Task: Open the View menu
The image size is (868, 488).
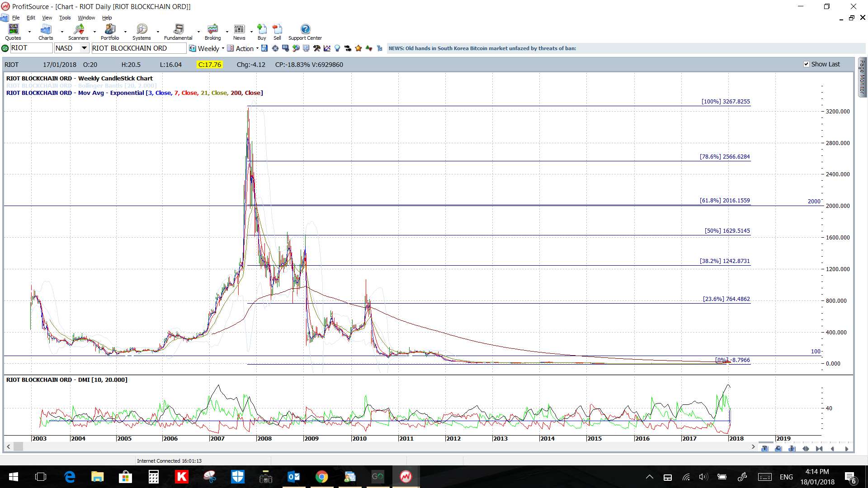Action: pyautogui.click(x=47, y=18)
